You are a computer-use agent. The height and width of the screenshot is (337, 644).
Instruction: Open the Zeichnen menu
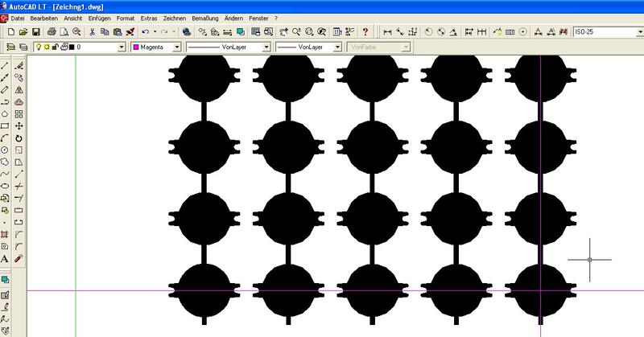(175, 18)
